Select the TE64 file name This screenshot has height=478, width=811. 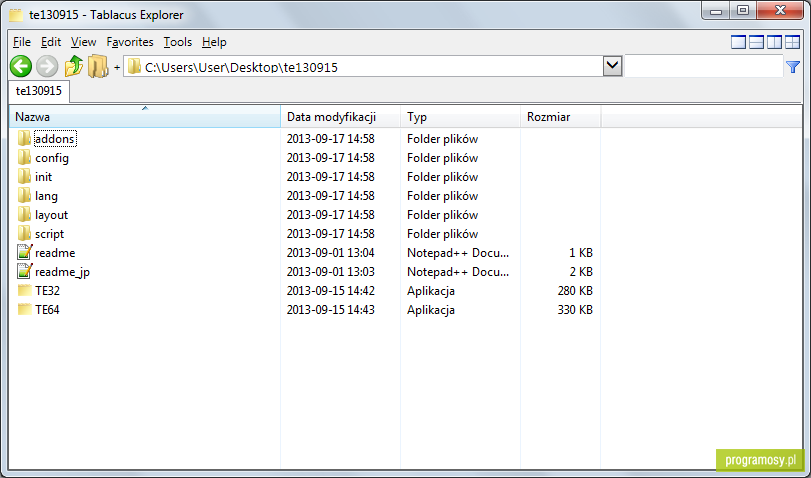click(47, 310)
